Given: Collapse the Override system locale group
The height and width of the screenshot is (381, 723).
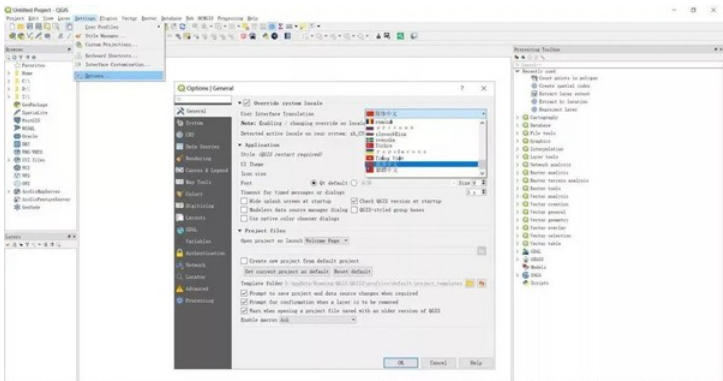Looking at the screenshot, I should pyautogui.click(x=240, y=103).
